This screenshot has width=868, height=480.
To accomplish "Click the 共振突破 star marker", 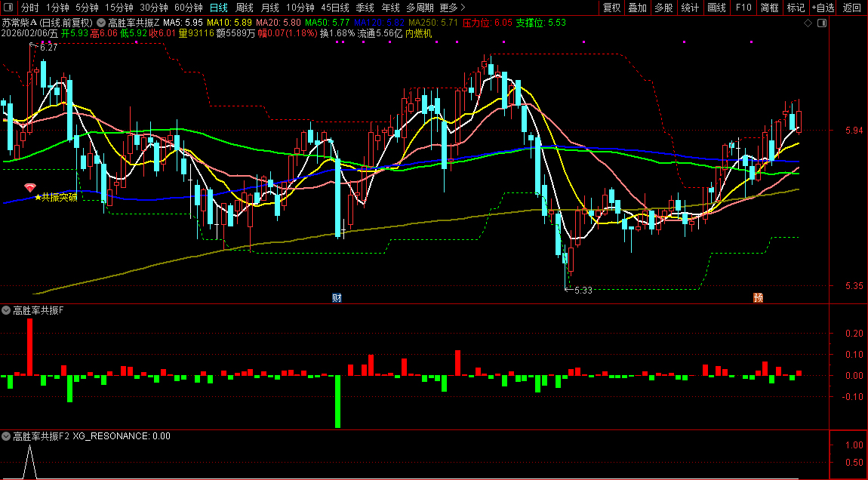I will [x=55, y=198].
